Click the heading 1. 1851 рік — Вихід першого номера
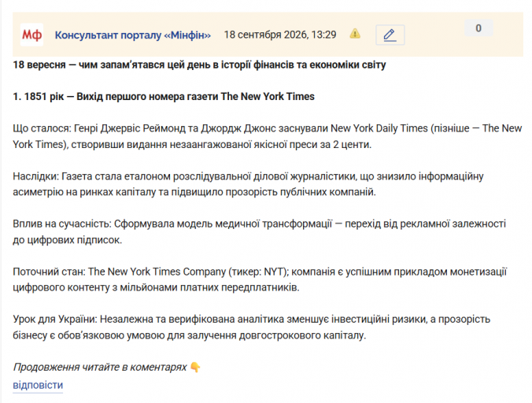Screen dimensions: 532x403 [164, 97]
